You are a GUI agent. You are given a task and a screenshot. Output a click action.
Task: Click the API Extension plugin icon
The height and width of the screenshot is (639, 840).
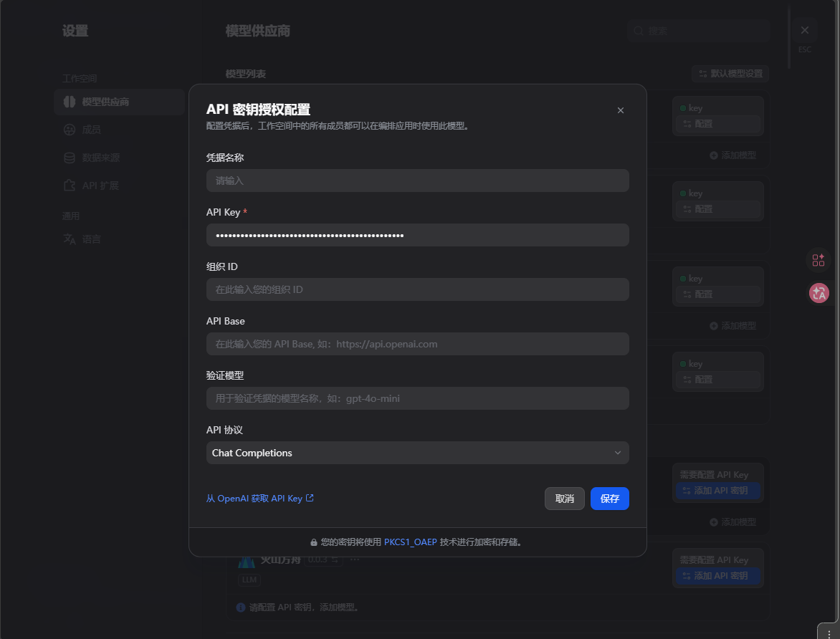pyautogui.click(x=70, y=186)
